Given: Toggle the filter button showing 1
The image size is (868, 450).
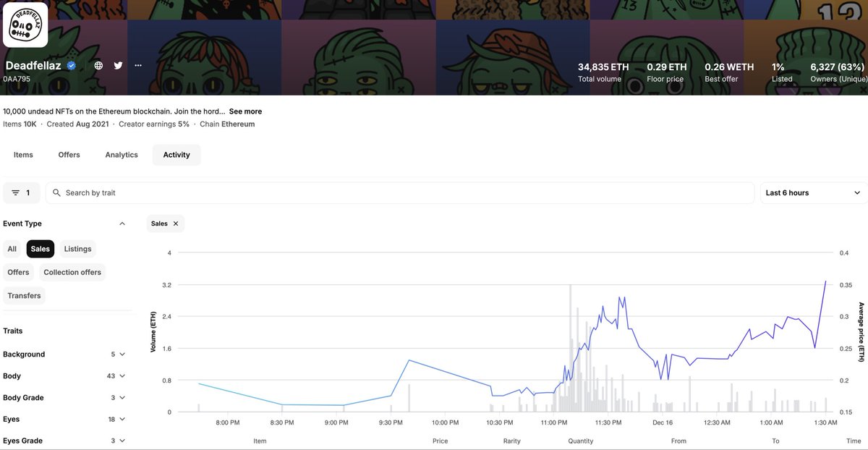Looking at the screenshot, I should tap(22, 193).
